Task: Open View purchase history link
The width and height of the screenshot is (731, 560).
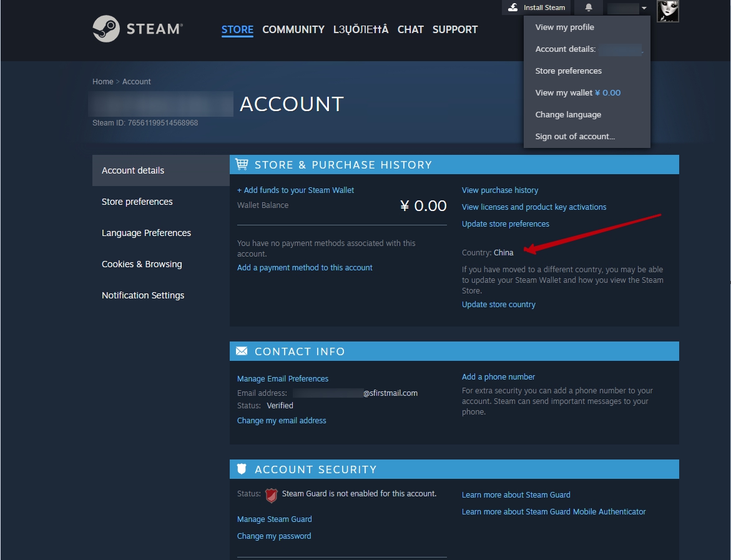Action: [x=500, y=190]
